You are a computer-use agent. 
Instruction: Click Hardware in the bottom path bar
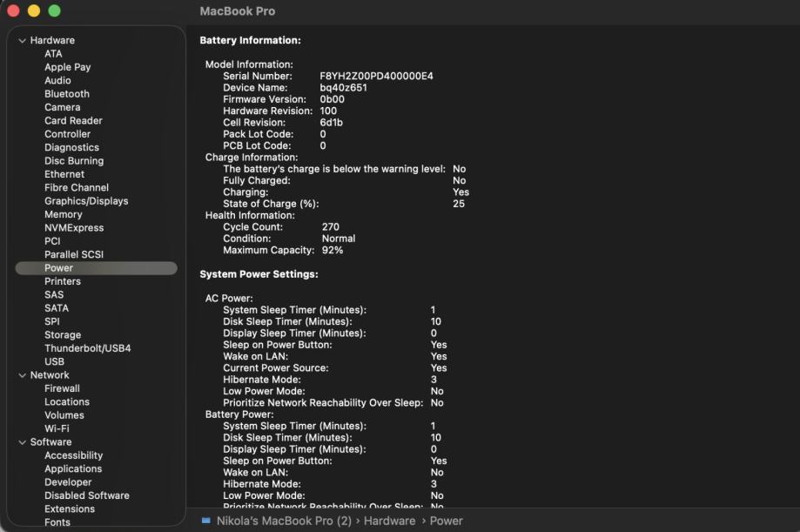[x=389, y=521]
